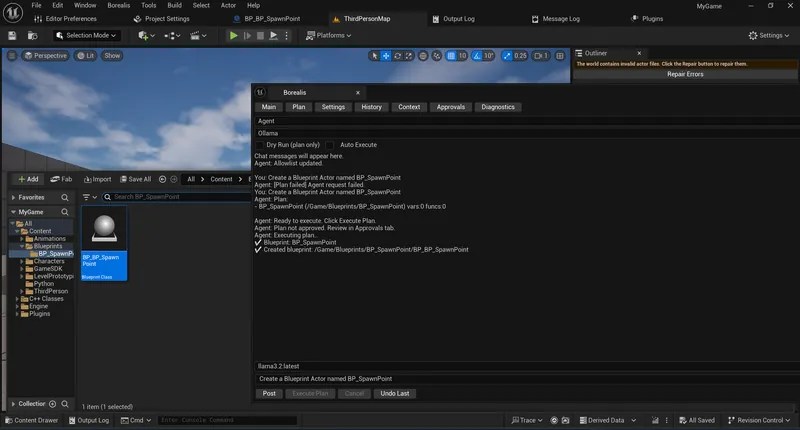Click the Add button in Content Browser
This screenshot has width=800, height=430.
pyautogui.click(x=28, y=179)
